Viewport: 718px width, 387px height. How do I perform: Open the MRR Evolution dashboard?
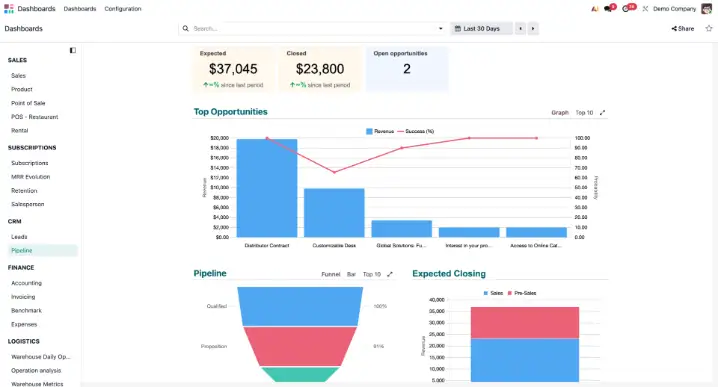click(31, 177)
